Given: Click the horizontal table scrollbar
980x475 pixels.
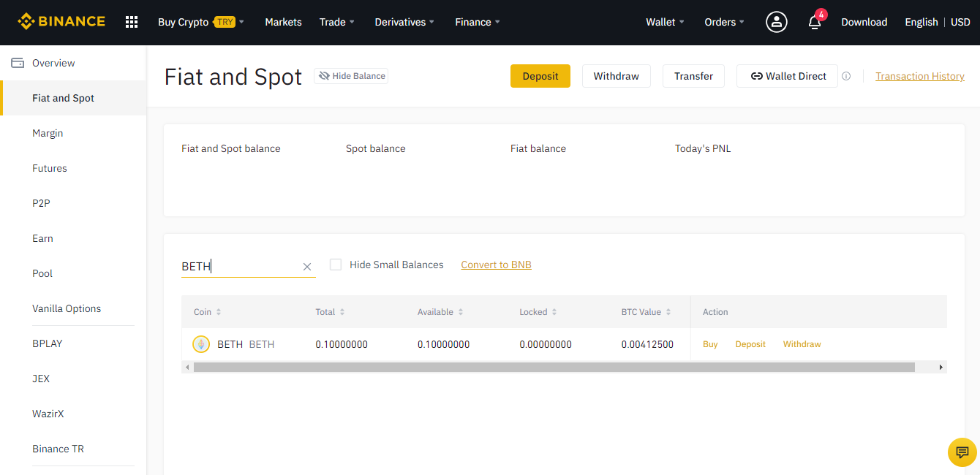Looking at the screenshot, I should click(x=554, y=367).
